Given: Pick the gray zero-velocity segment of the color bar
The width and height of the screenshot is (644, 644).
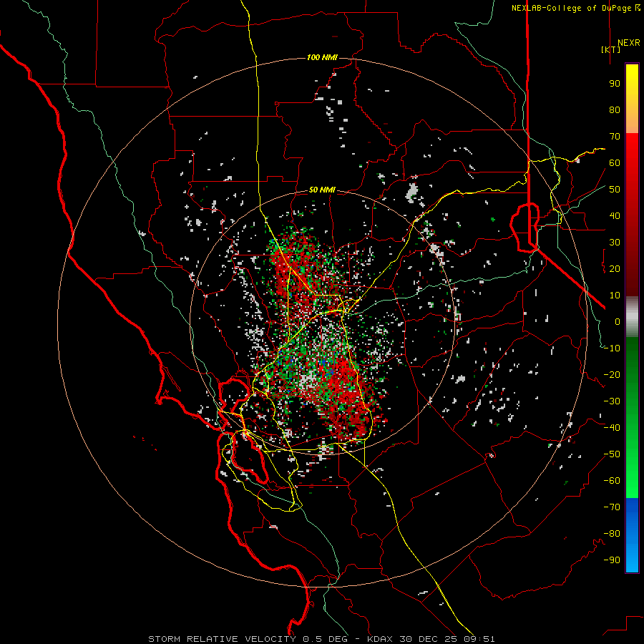Looking at the screenshot, I should point(632,317).
